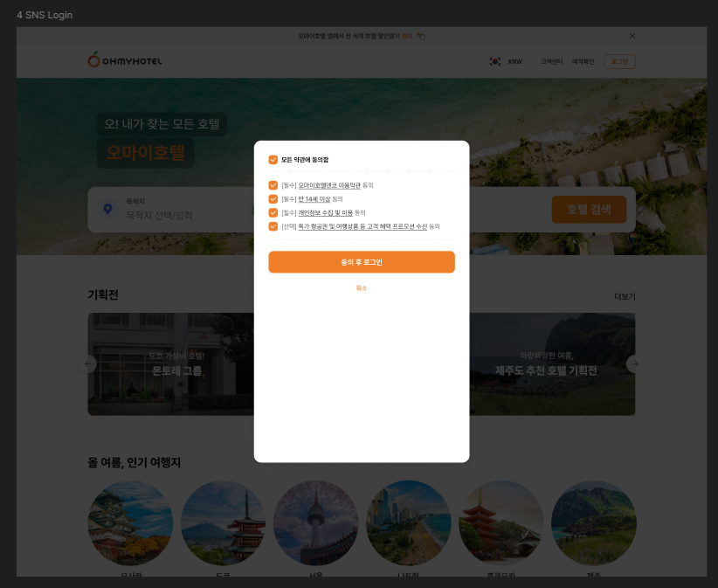This screenshot has width=718, height=588.
Task: Select the Korean flag language icon
Action: tap(494, 61)
